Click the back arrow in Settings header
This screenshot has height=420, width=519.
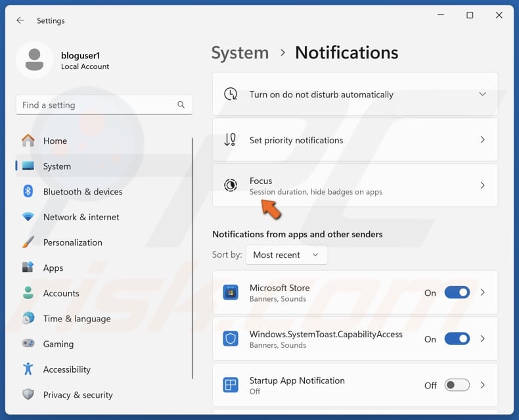click(x=20, y=20)
